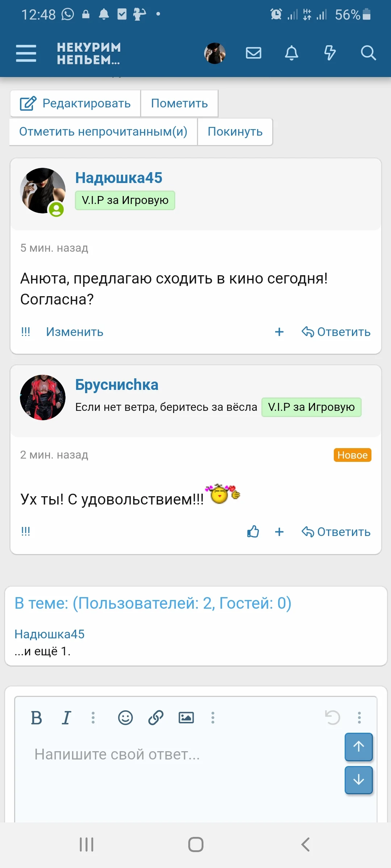The height and width of the screenshot is (868, 391).
Task: Open notifications bell in header
Action: click(291, 53)
